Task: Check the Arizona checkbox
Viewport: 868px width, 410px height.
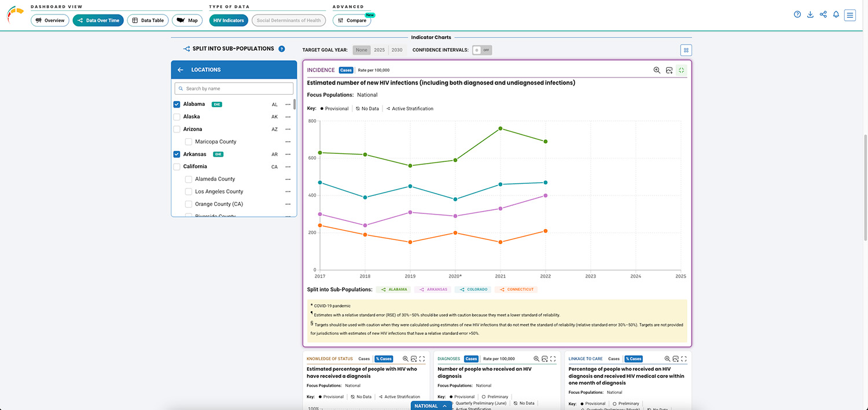Action: tap(177, 130)
